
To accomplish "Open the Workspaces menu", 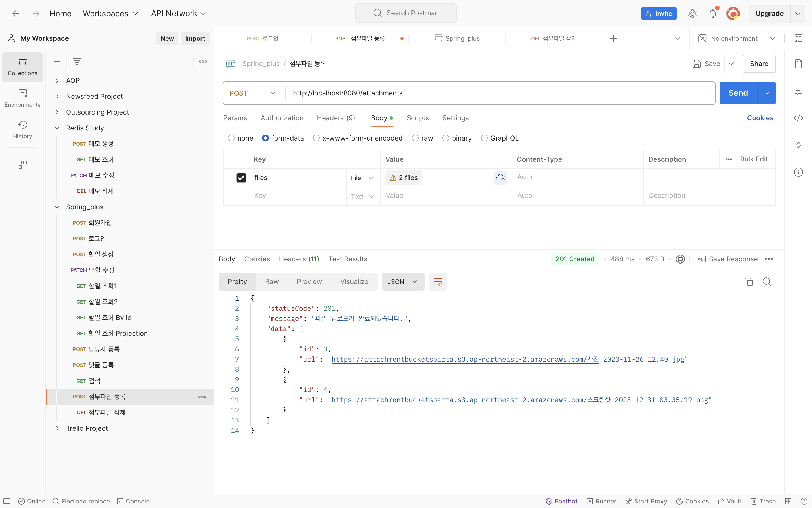I will point(111,14).
